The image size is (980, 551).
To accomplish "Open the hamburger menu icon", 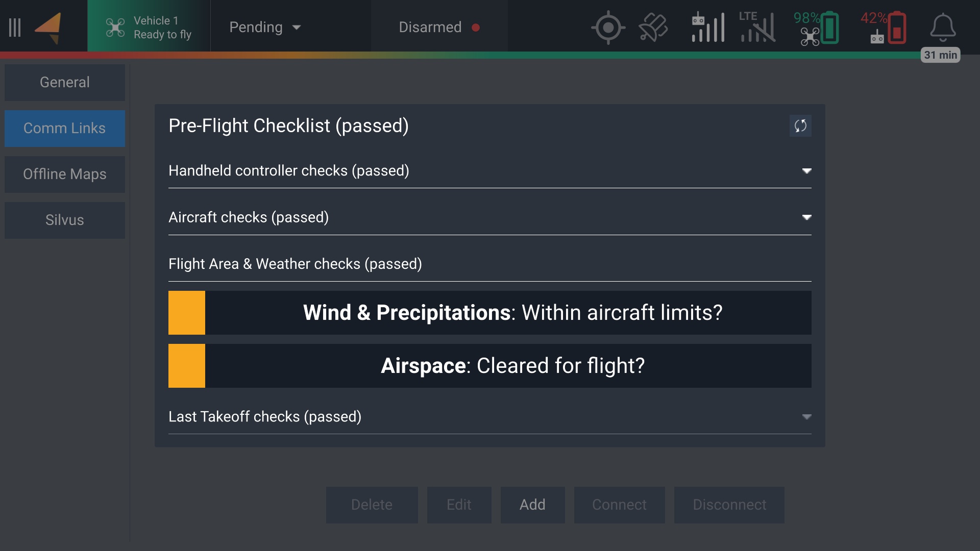I will coord(15,28).
